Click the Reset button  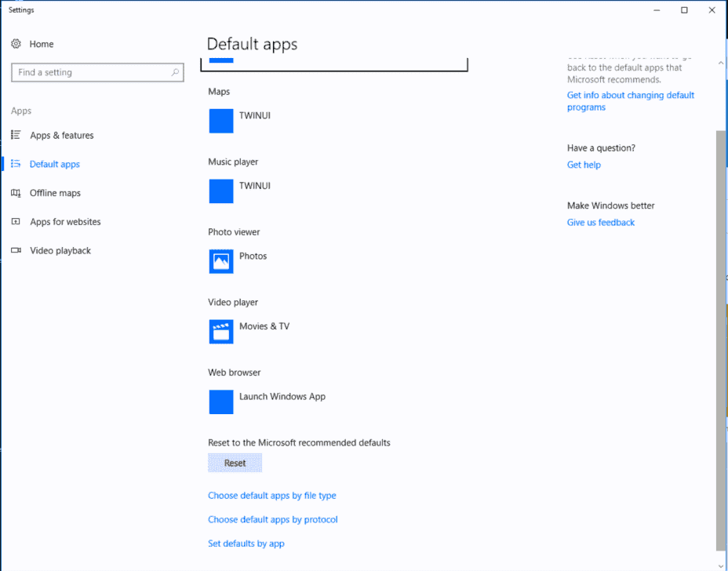[x=235, y=463]
